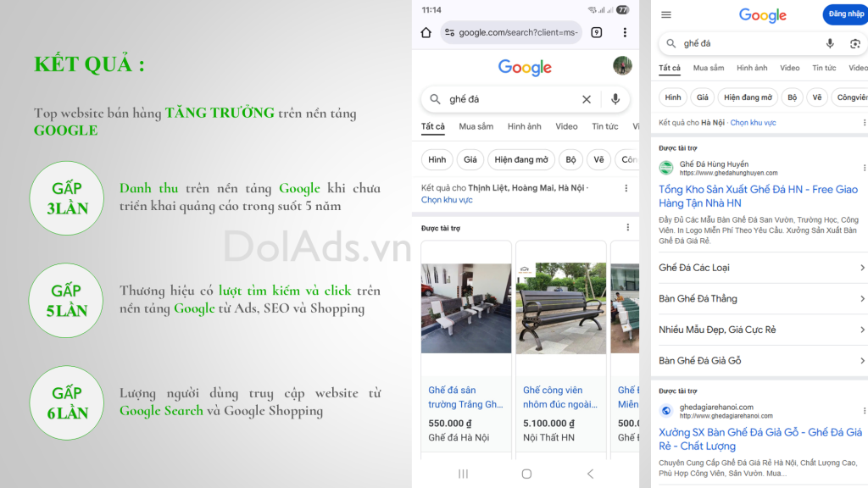Expand Ghế Đá Các Loại sitelink
The width and height of the screenshot is (868, 488).
[x=762, y=268]
